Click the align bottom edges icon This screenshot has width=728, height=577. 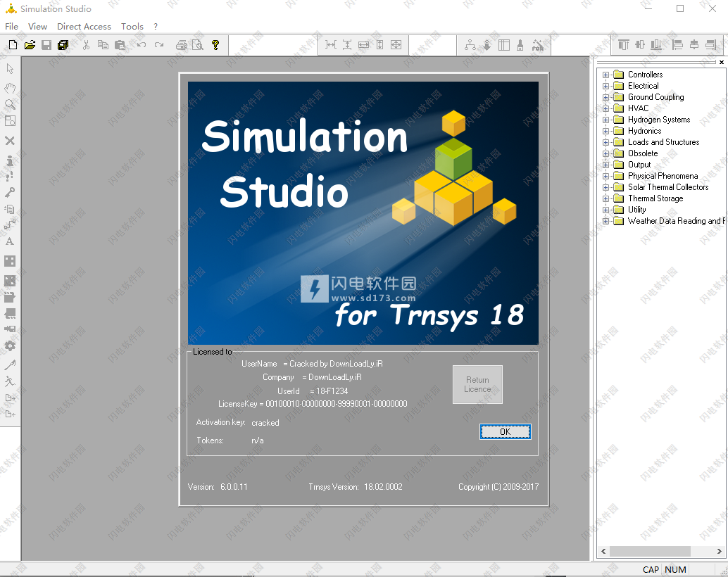click(x=656, y=44)
